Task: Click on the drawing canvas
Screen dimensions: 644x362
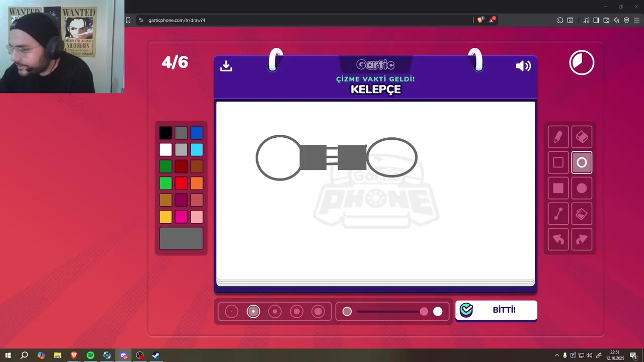Action: (375, 191)
